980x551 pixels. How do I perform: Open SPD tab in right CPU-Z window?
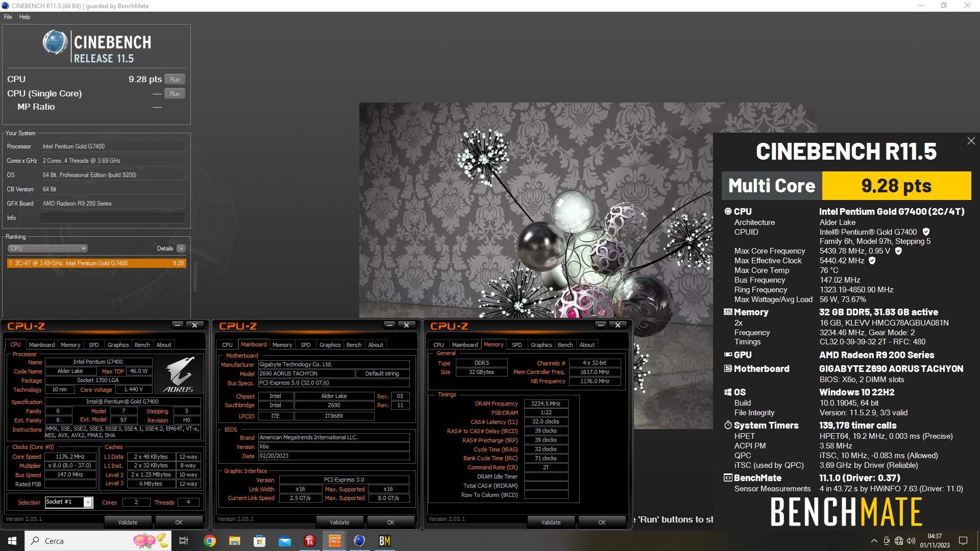517,345
